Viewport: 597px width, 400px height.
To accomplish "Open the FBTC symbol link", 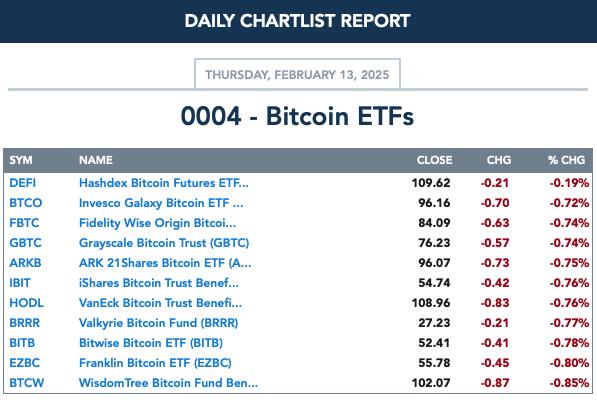I will coord(24,223).
